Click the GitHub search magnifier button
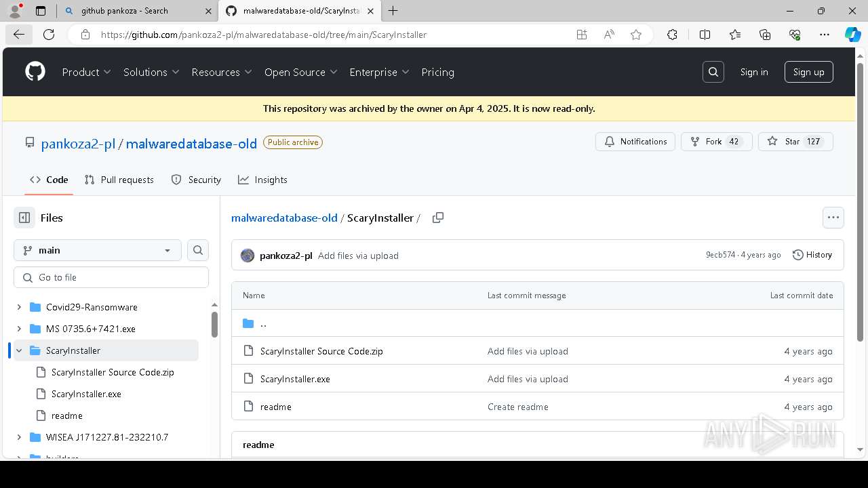 point(713,72)
